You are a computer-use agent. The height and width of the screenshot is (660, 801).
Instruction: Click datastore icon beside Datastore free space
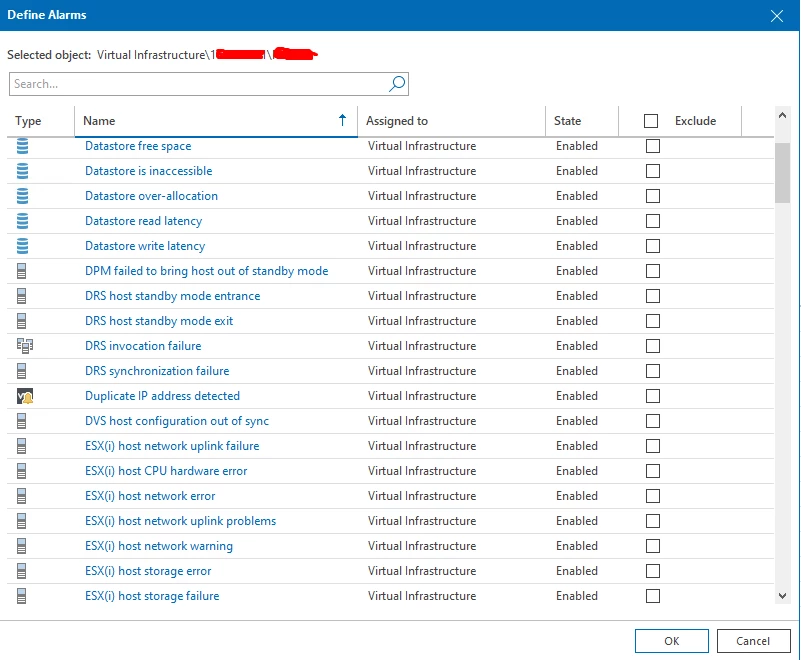click(23, 146)
